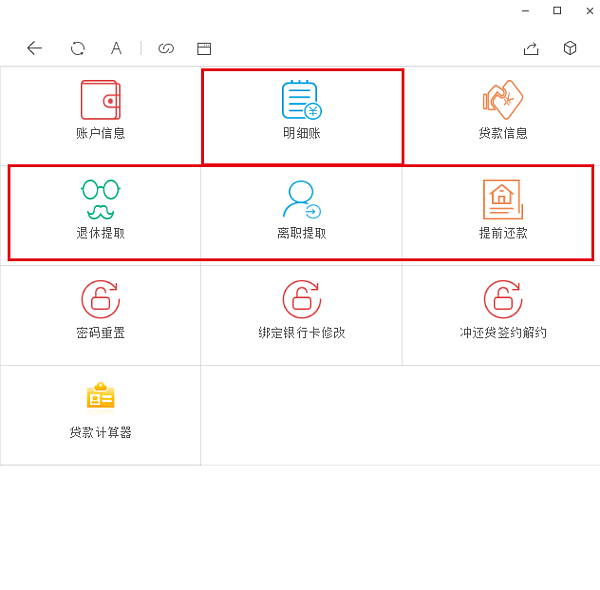Image resolution: width=600 pixels, height=590 pixels.
Task: Refresh the page using the reload icon
Action: tap(77, 48)
